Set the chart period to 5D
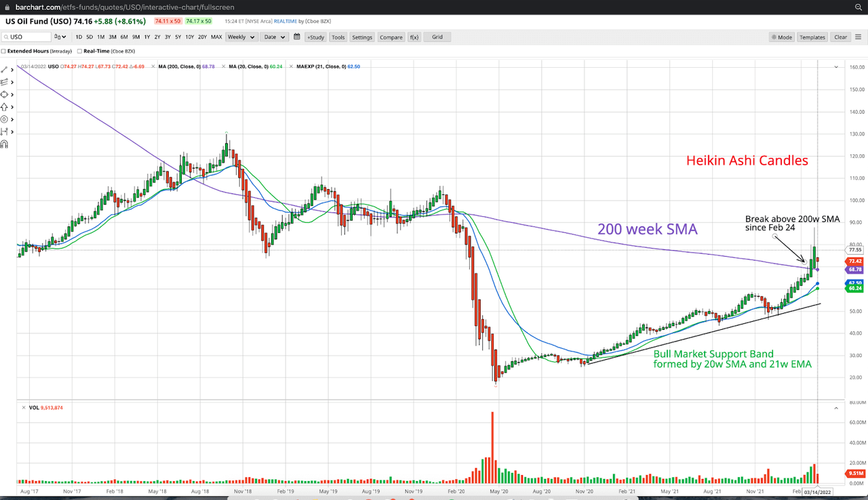868x500 pixels. 90,37
